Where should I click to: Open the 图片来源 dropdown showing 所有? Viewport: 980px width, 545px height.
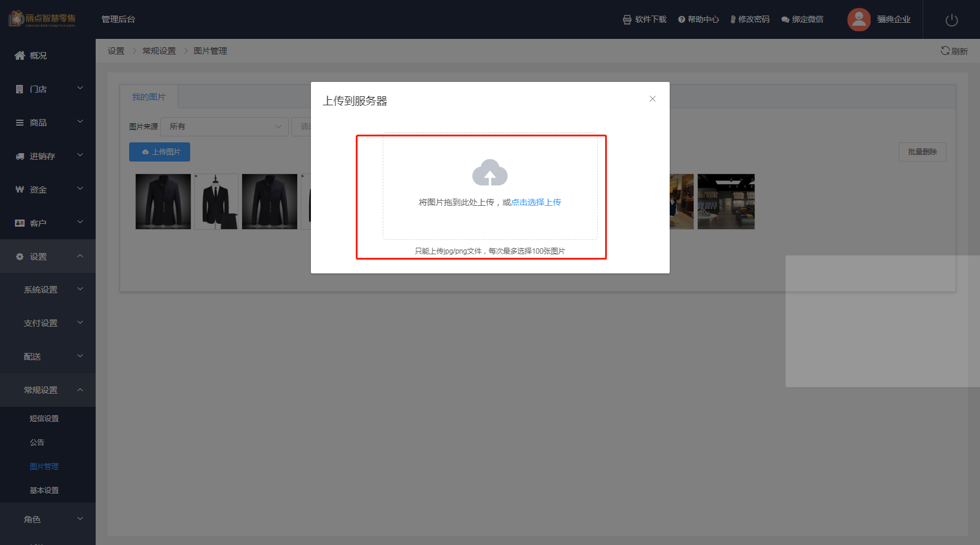224,127
